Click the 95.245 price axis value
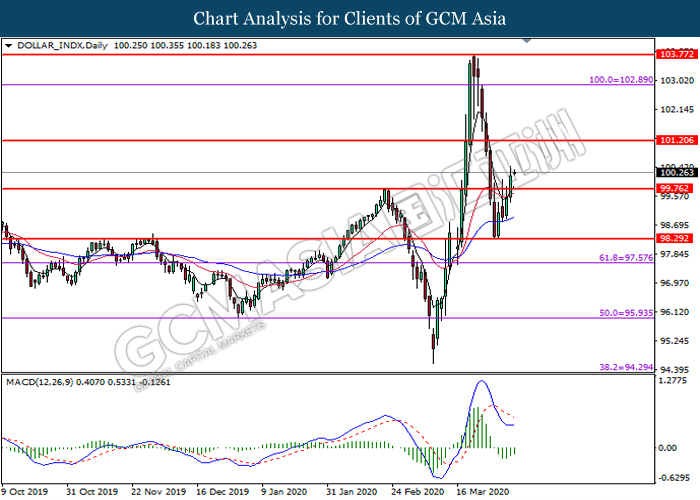 tap(675, 341)
